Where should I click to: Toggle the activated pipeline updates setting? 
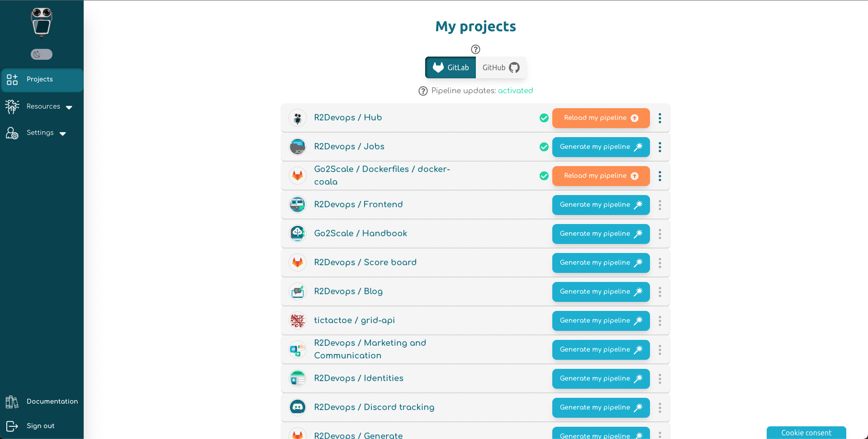point(515,91)
